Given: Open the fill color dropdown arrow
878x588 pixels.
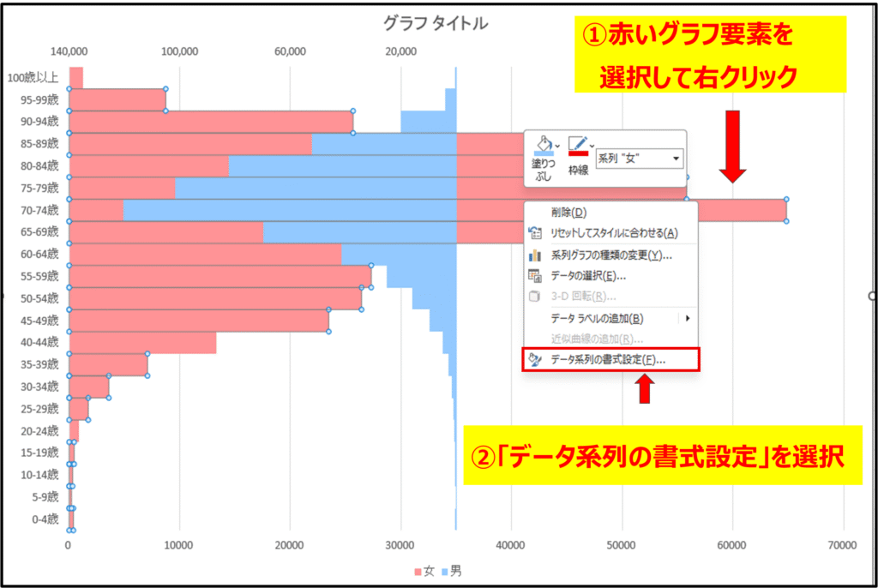Looking at the screenshot, I should [558, 146].
